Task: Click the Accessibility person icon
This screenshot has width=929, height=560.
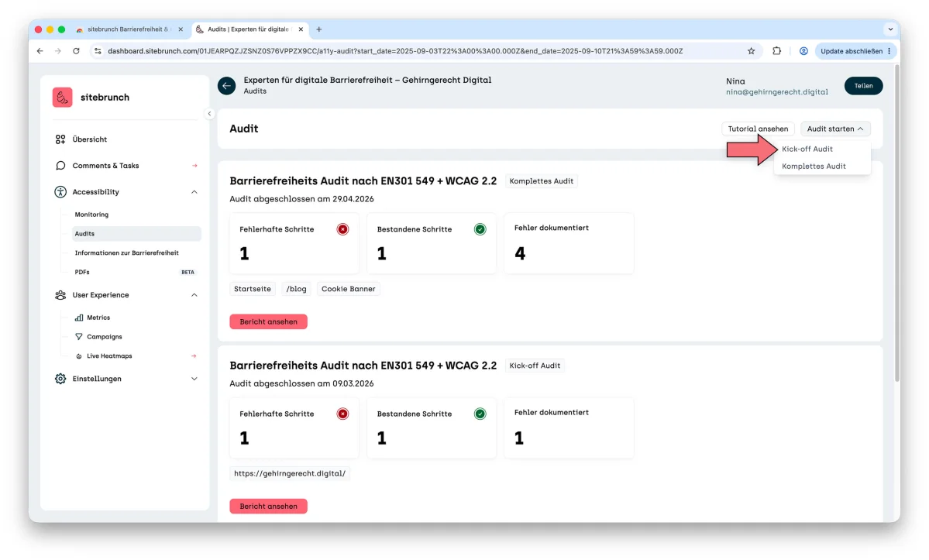Action: [60, 192]
